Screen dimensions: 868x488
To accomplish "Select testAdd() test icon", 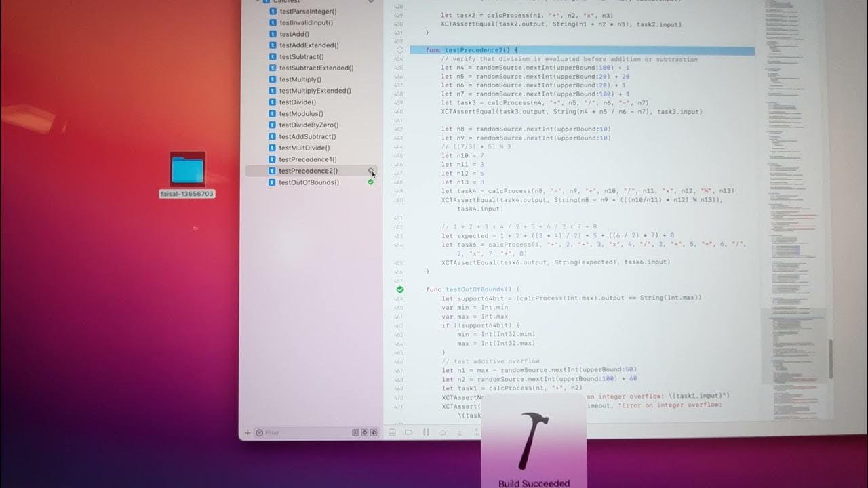I will point(273,34).
